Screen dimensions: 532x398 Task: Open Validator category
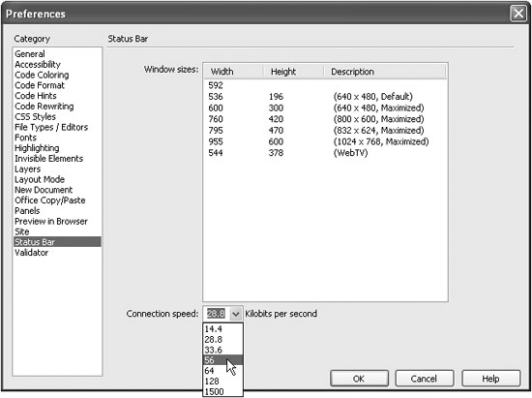[32, 253]
